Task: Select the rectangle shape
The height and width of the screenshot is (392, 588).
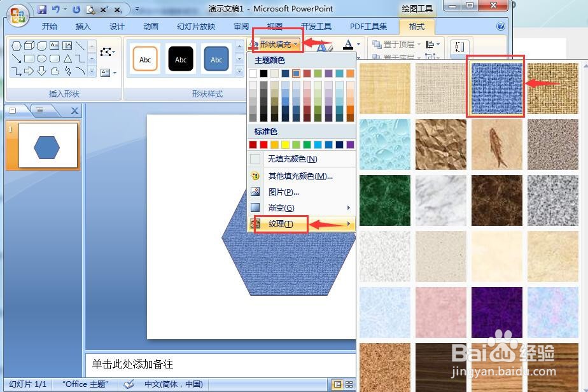Action: coord(29,59)
